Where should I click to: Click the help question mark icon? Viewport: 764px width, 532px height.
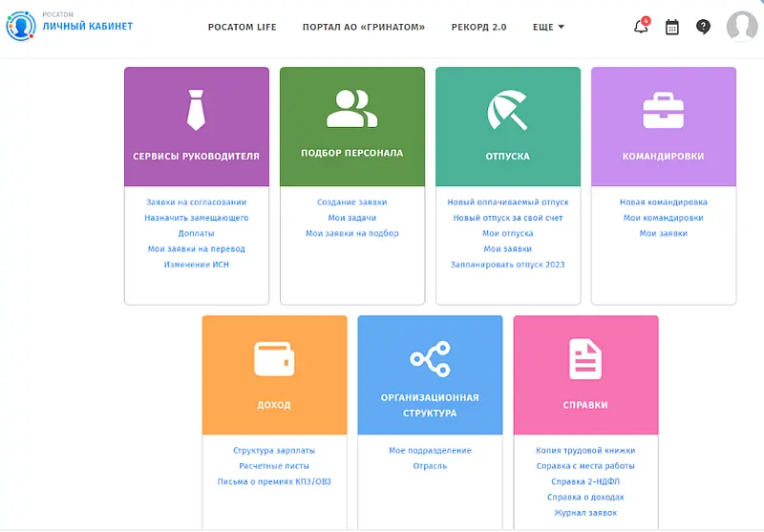pyautogui.click(x=704, y=27)
